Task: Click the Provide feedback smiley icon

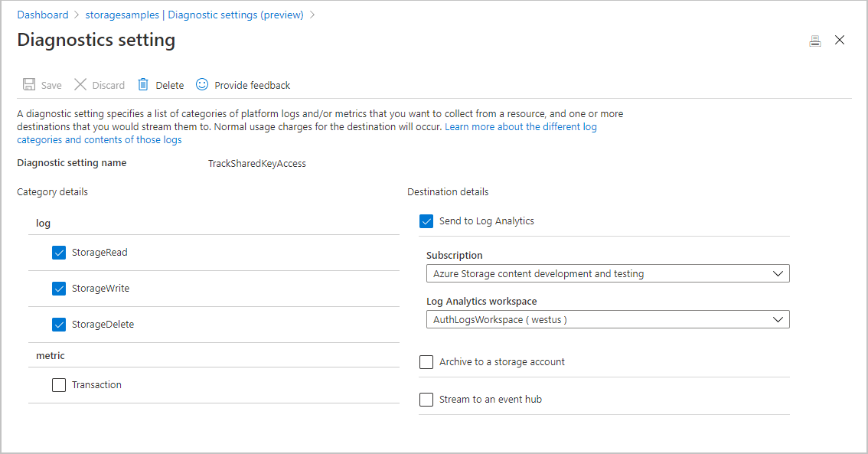Action: point(201,84)
